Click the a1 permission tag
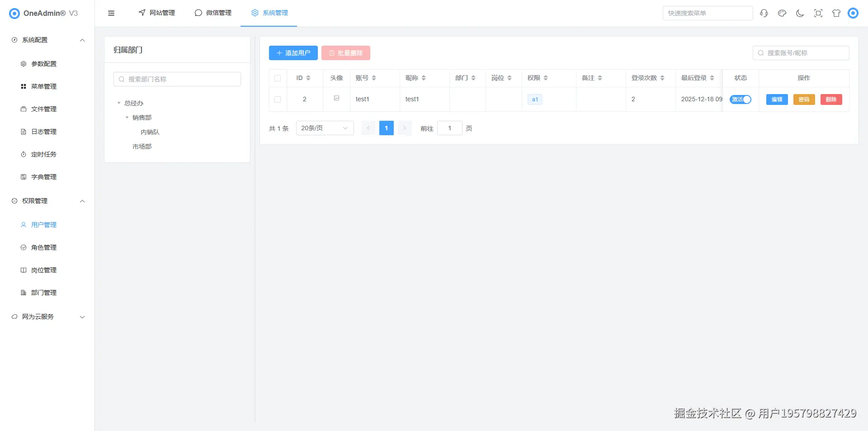 pos(535,99)
